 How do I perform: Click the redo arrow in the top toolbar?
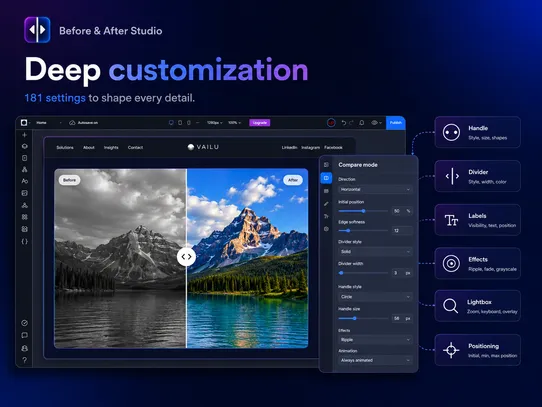click(351, 123)
